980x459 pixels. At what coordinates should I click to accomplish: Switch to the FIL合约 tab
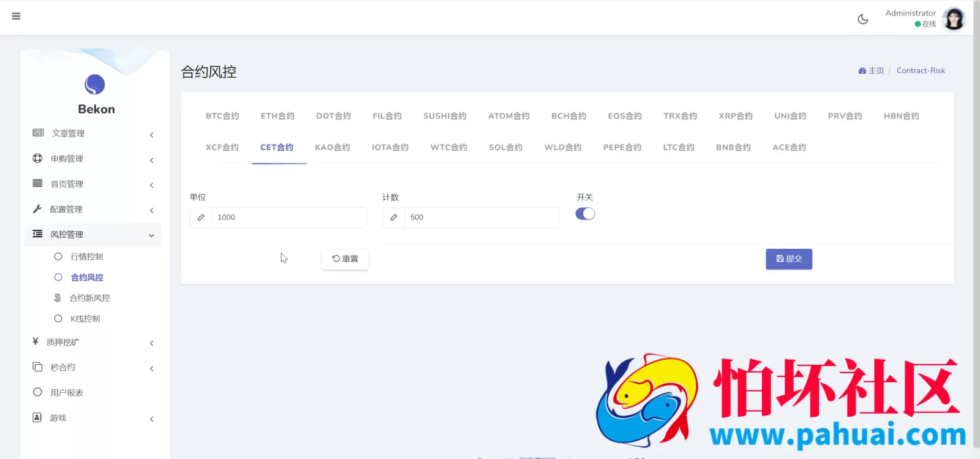[387, 116]
